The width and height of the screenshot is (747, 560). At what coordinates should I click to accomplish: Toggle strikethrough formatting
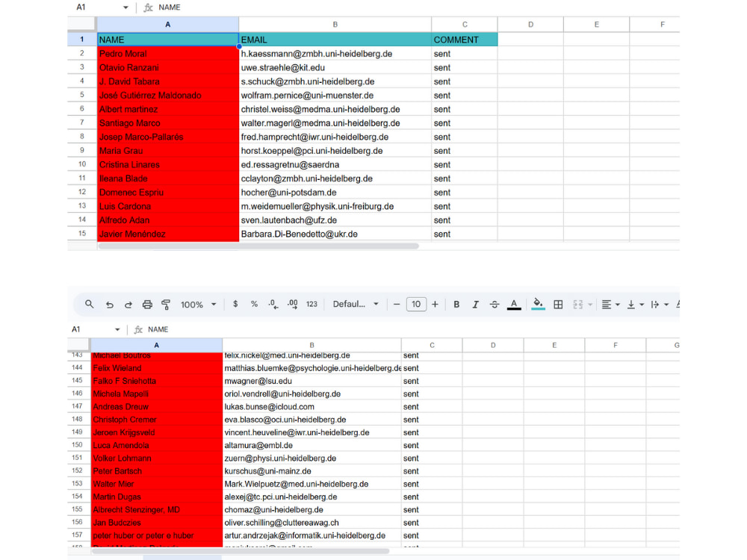pos(495,305)
